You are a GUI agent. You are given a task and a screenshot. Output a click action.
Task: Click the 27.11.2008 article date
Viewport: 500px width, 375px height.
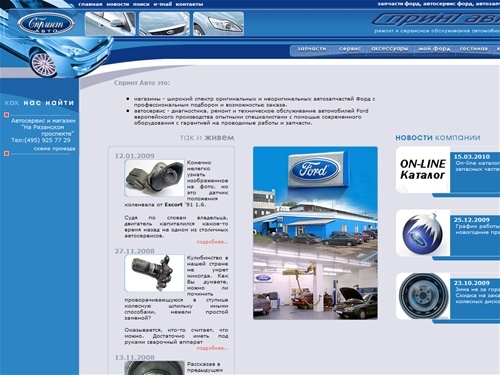tap(135, 251)
